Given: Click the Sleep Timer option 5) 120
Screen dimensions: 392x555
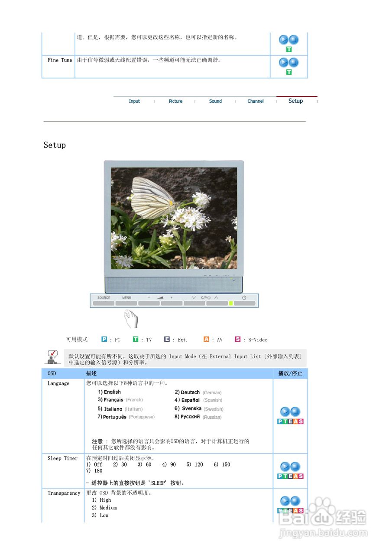Looking at the screenshot, I should point(195,464).
